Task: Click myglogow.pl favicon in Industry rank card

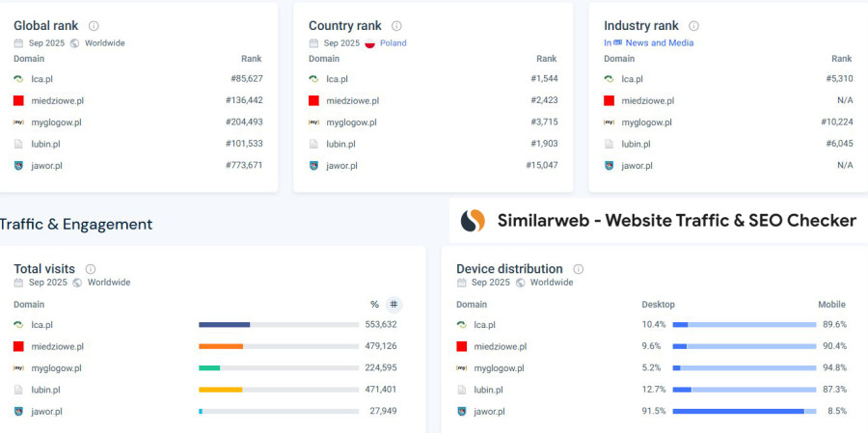Action: click(610, 122)
